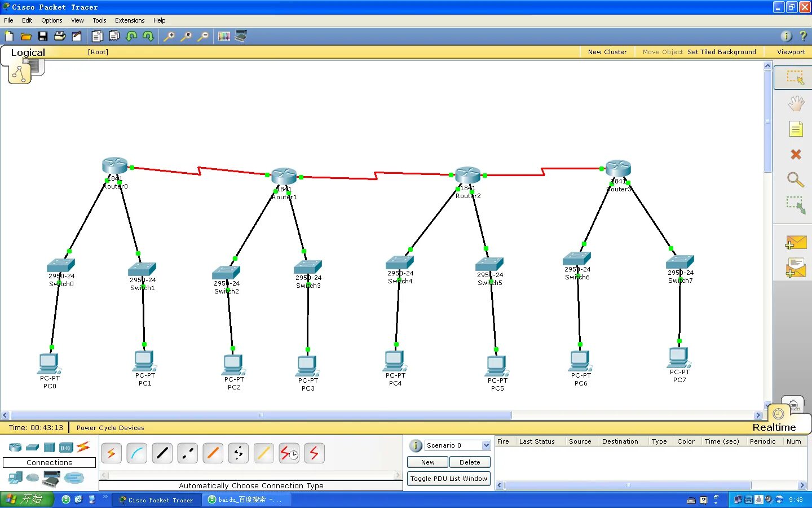Switch to the Realtime mode tab
Screen dimensions: 812x508
774,427
